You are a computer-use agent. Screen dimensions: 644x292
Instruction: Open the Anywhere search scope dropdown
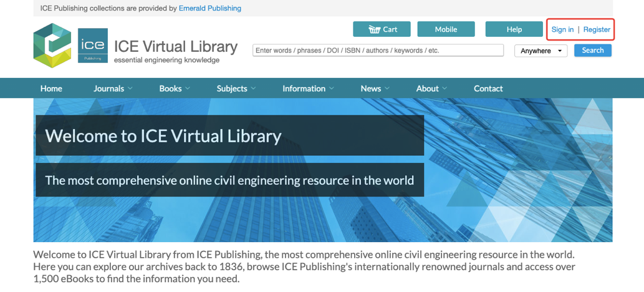[541, 51]
